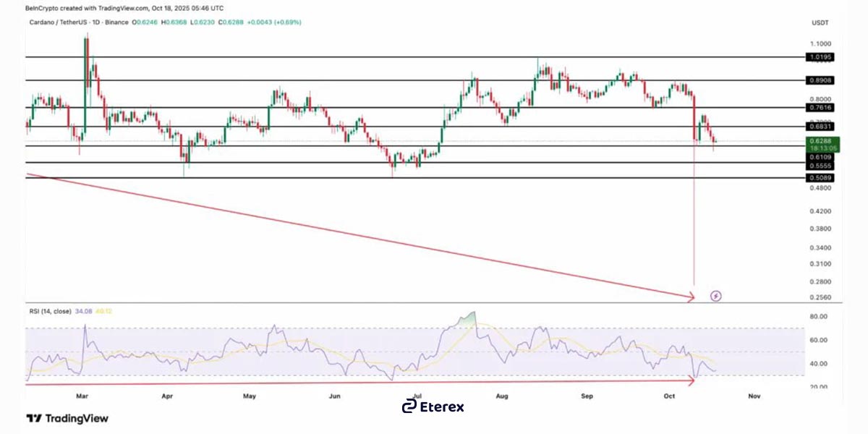Click the Nov label on time axis
868x434 pixels.
(754, 396)
